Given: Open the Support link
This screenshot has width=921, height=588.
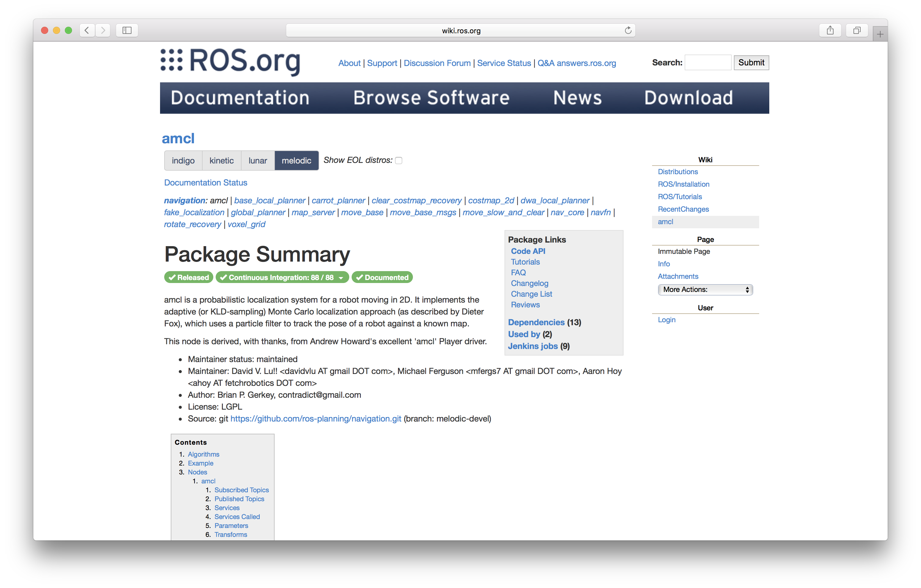Looking at the screenshot, I should tap(382, 63).
